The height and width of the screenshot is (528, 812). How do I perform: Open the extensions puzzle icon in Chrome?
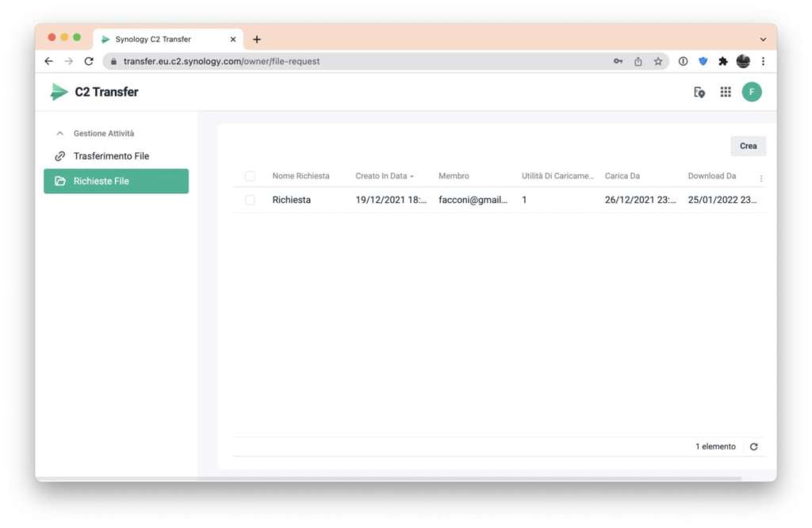(722, 61)
